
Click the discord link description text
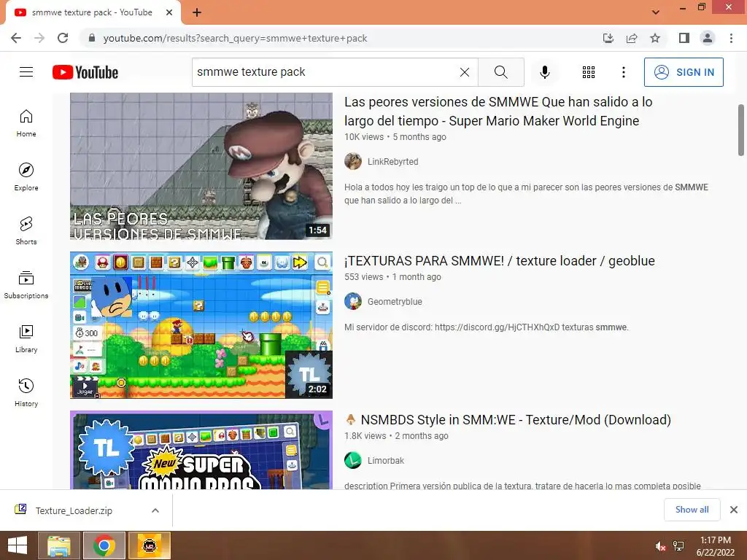(x=487, y=327)
